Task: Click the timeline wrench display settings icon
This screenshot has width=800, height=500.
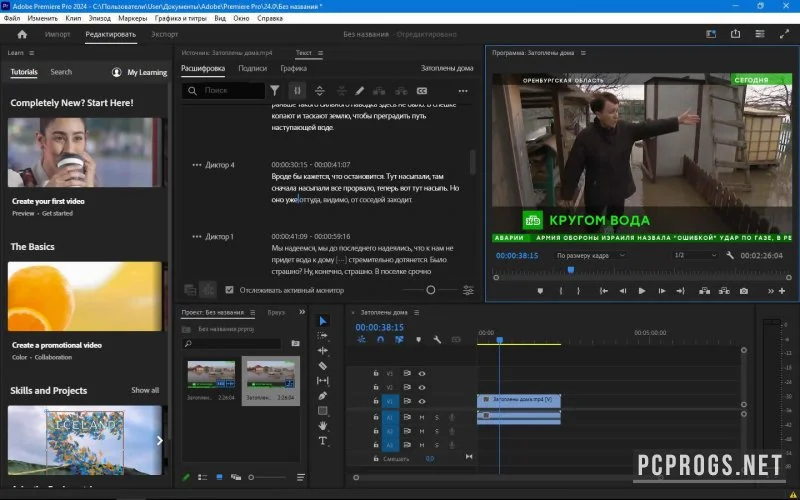Action: click(437, 339)
